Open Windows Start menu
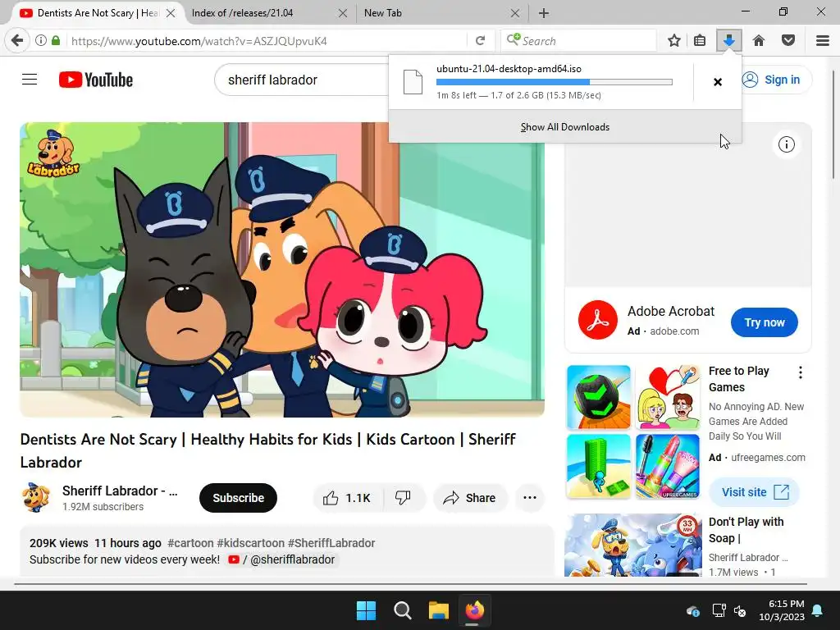 point(367,610)
